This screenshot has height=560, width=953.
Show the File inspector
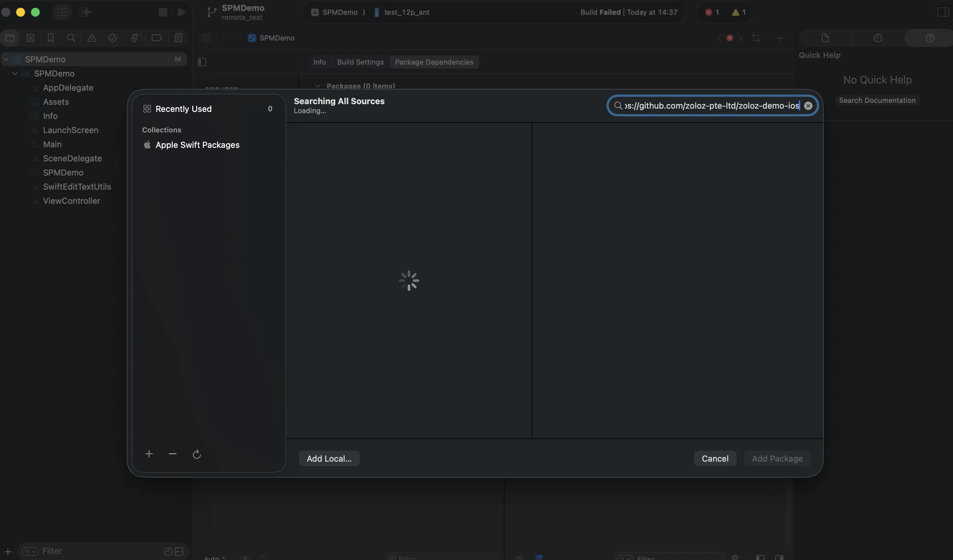pyautogui.click(x=825, y=38)
